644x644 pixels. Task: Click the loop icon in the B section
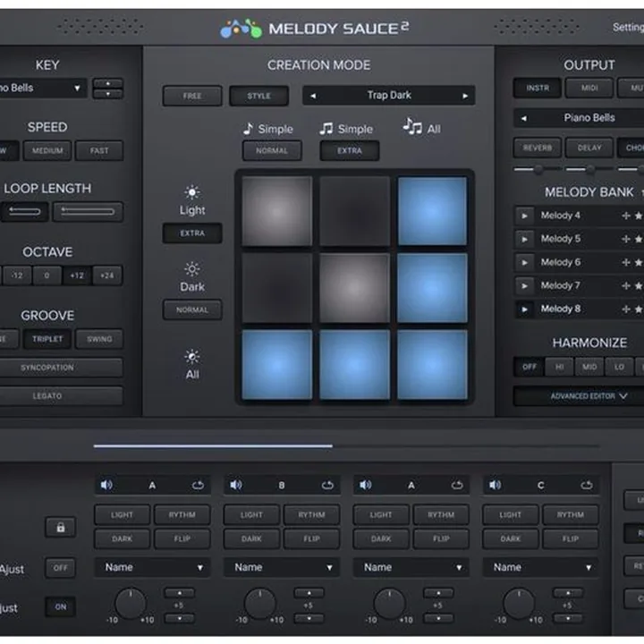(x=327, y=486)
